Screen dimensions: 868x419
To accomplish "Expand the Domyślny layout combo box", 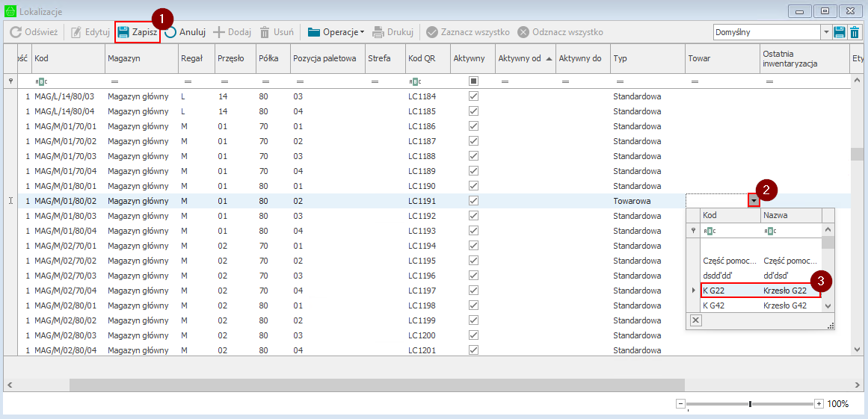I will coord(826,32).
